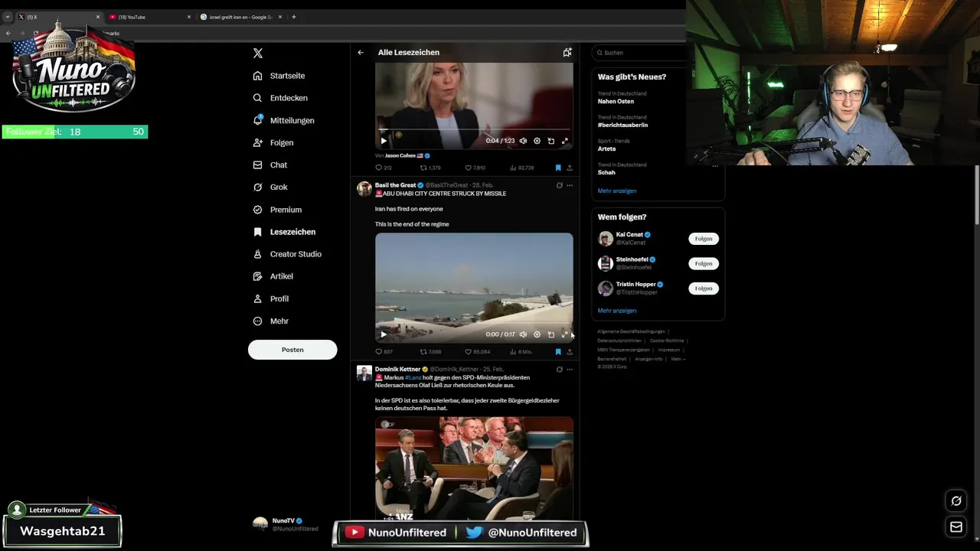Play the Jason Cohen video
Image resolution: width=980 pixels, height=551 pixels.
pos(384,141)
